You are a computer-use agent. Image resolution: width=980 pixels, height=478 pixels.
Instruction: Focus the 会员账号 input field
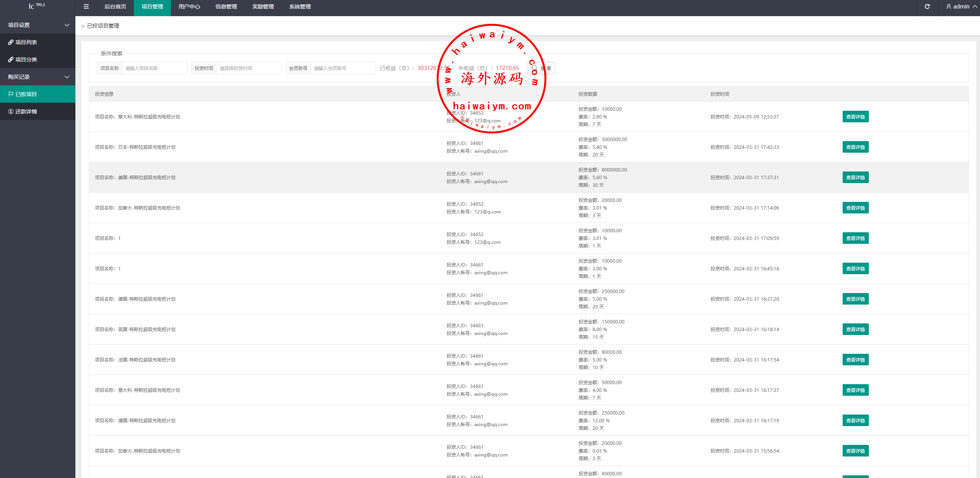(342, 68)
